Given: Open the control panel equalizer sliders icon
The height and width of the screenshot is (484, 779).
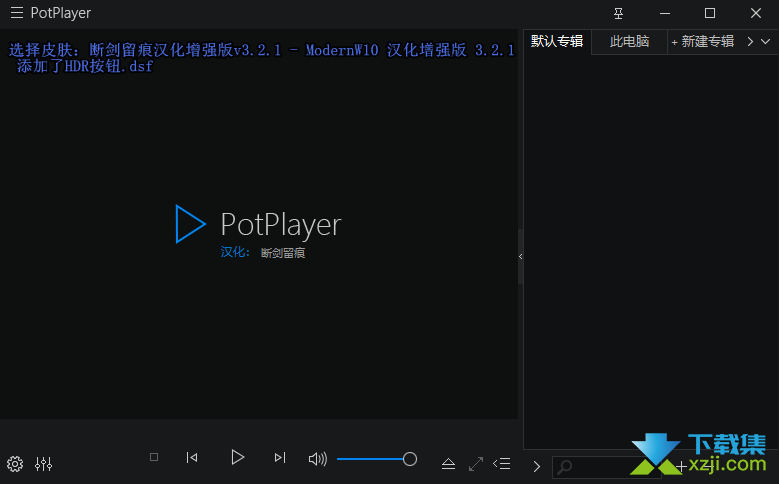Looking at the screenshot, I should tap(44, 464).
